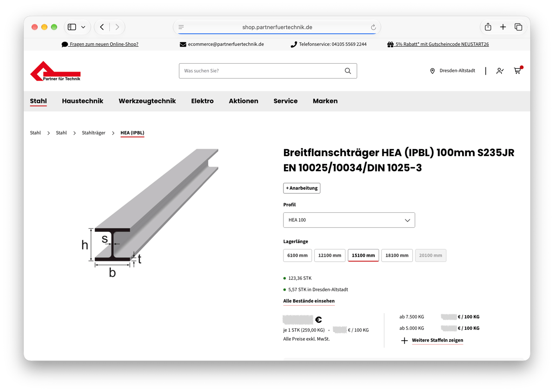Click the Partner für Technik logo

point(55,71)
